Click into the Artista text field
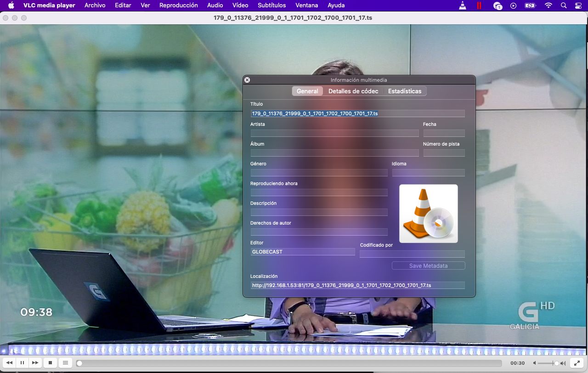Image resolution: width=588 pixels, height=373 pixels. click(334, 133)
